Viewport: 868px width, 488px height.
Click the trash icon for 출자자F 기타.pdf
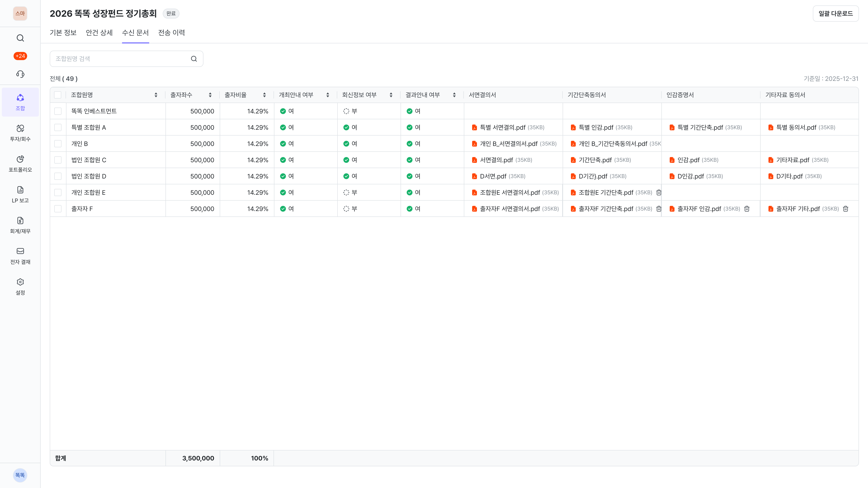click(845, 209)
